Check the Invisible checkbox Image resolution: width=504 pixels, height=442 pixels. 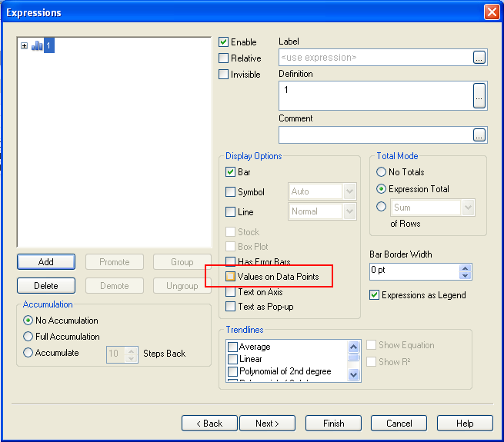click(x=223, y=75)
